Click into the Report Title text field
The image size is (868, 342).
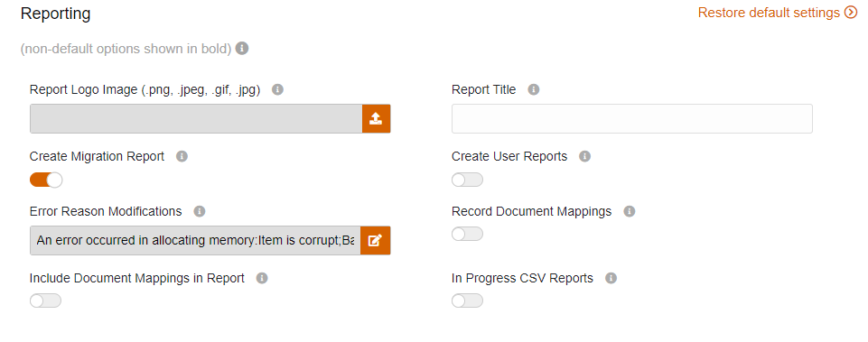pyautogui.click(x=632, y=118)
